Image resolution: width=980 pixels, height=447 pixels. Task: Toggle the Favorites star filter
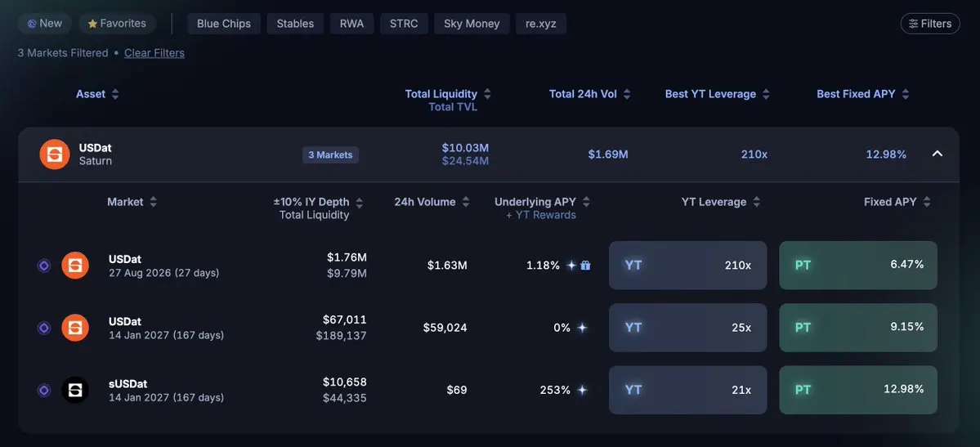coord(117,24)
